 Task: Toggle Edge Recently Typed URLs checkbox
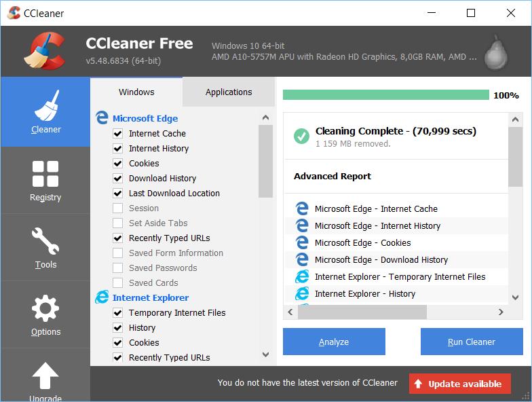coord(118,238)
